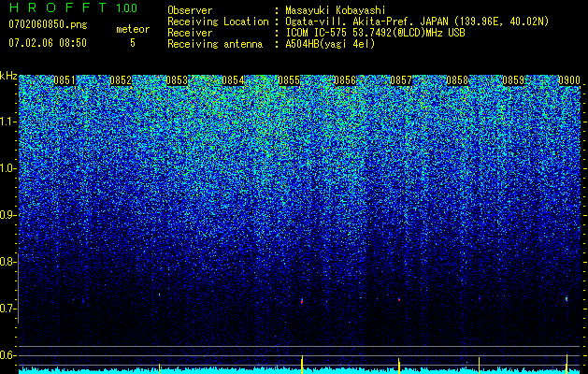Click the 0855 time marker

pyautogui.click(x=289, y=80)
